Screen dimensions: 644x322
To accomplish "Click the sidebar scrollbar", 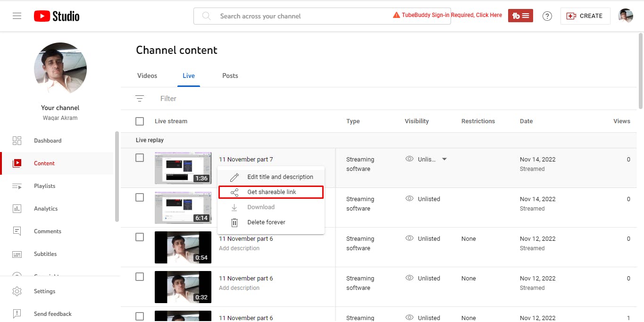I will pyautogui.click(x=117, y=177).
